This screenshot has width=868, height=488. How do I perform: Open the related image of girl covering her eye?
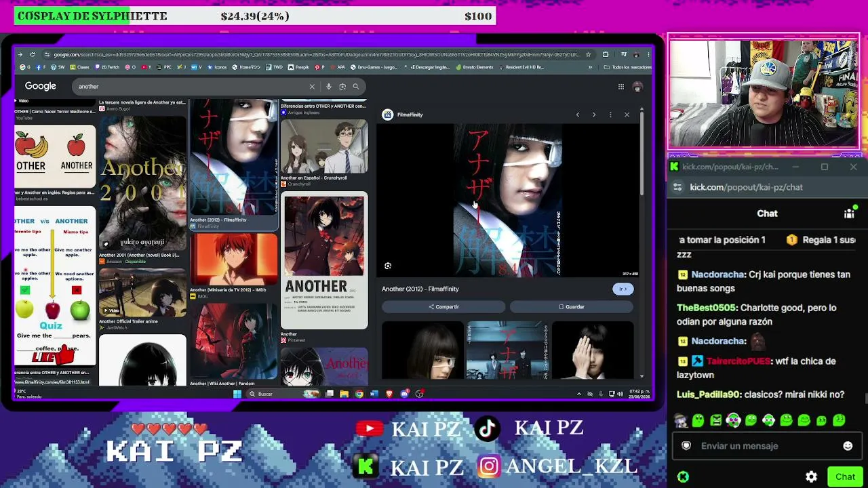coord(593,350)
